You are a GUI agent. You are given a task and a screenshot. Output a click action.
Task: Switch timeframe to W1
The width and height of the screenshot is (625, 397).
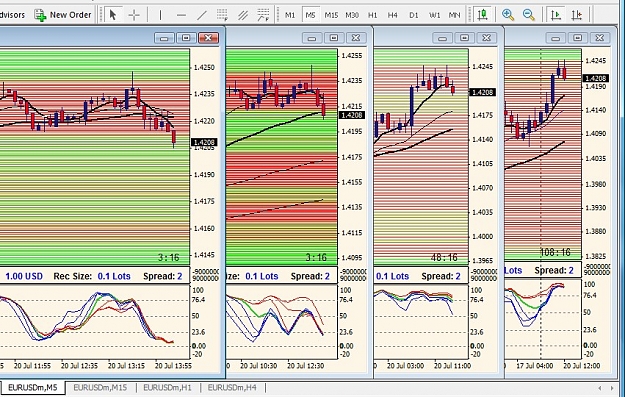point(434,15)
